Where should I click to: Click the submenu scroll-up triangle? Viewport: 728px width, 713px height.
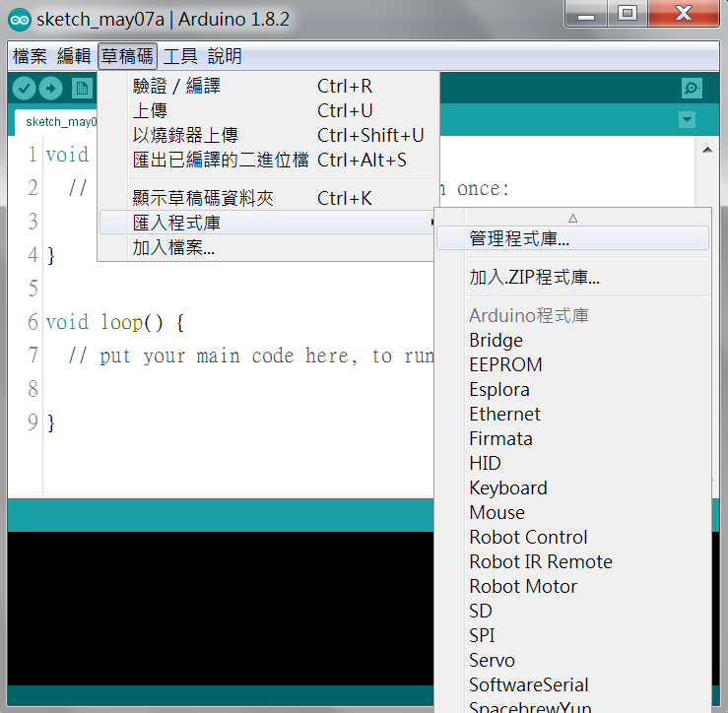(x=573, y=219)
